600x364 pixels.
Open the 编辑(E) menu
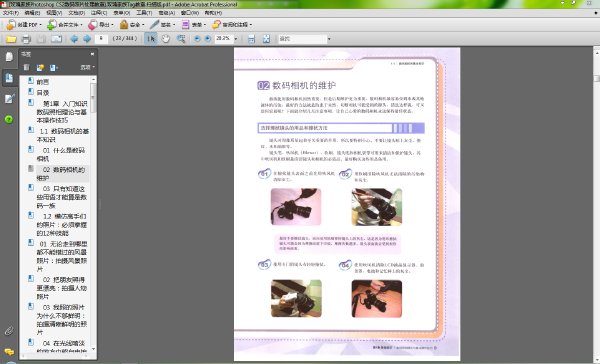[x=32, y=13]
